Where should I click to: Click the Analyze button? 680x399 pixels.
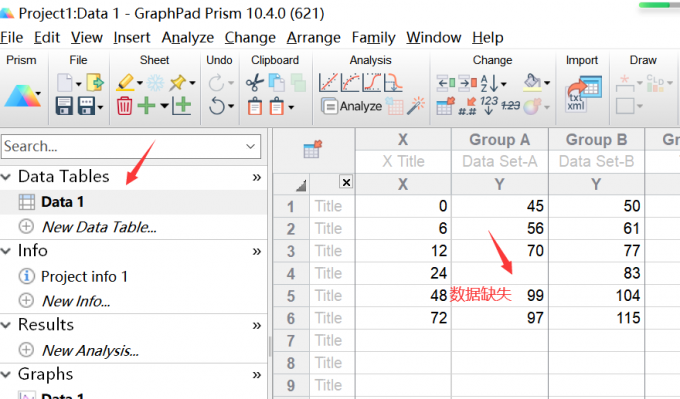point(352,106)
